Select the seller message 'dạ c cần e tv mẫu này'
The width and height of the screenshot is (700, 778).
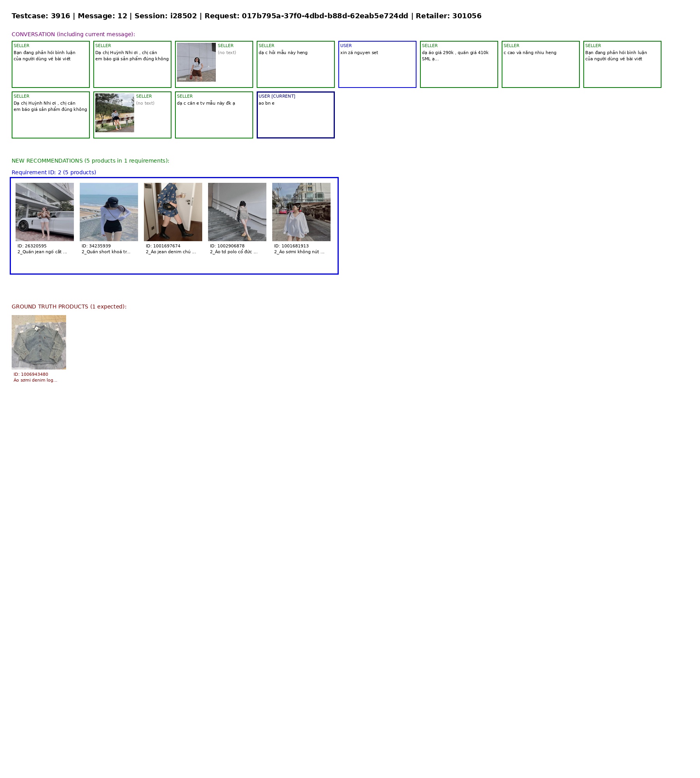(x=214, y=115)
